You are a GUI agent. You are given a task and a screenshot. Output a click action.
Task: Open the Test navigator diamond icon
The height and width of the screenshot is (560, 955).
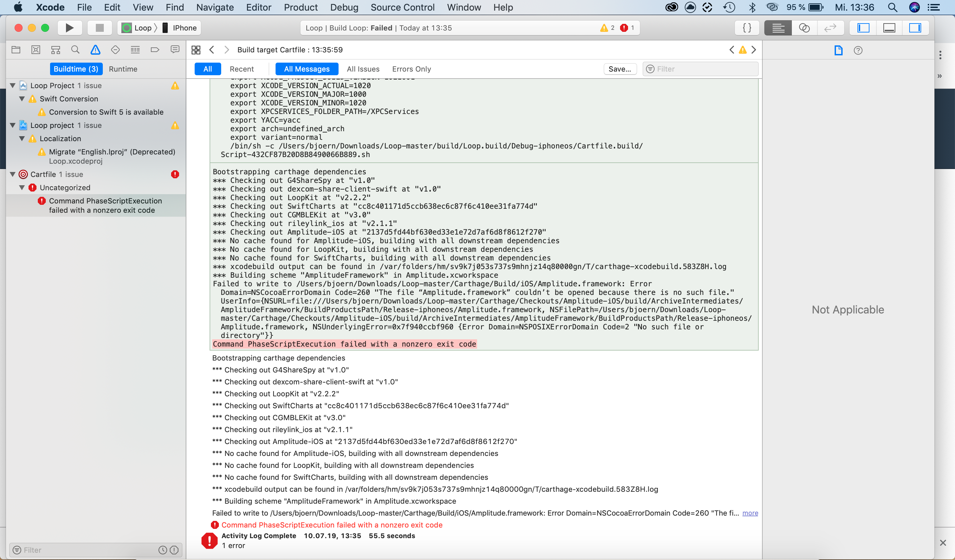click(115, 50)
